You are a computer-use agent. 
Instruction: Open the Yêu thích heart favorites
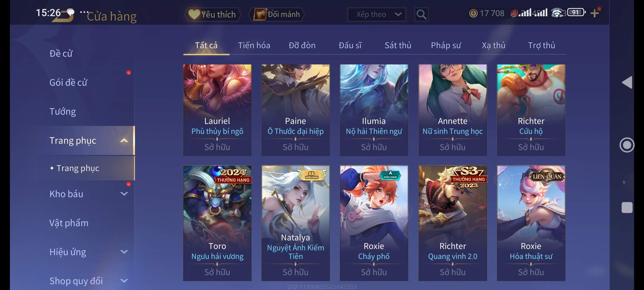click(x=213, y=14)
